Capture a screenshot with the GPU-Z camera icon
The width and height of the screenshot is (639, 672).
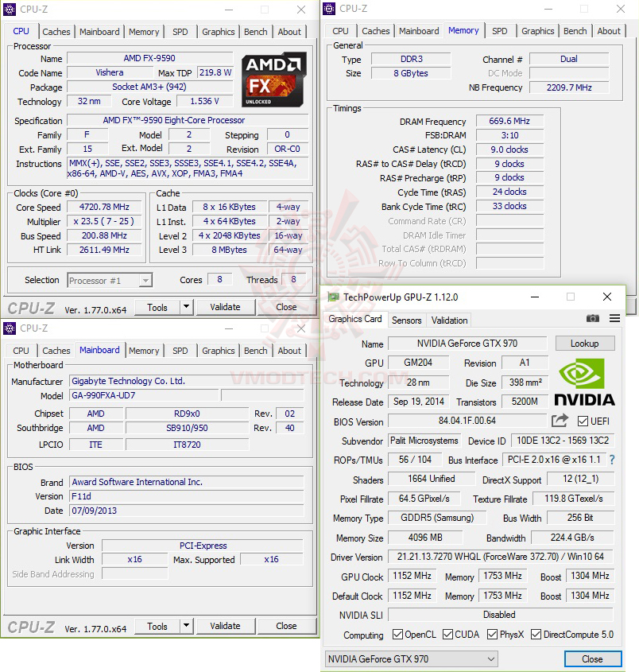(592, 318)
